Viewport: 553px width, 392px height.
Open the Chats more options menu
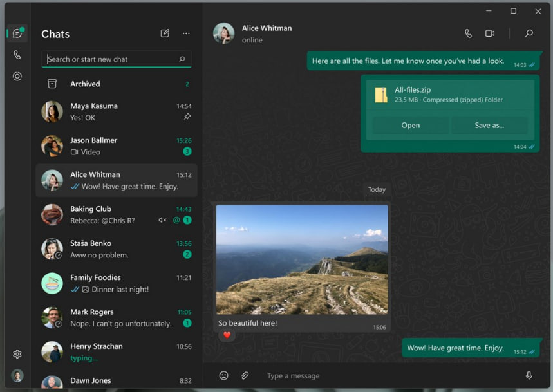pos(186,33)
